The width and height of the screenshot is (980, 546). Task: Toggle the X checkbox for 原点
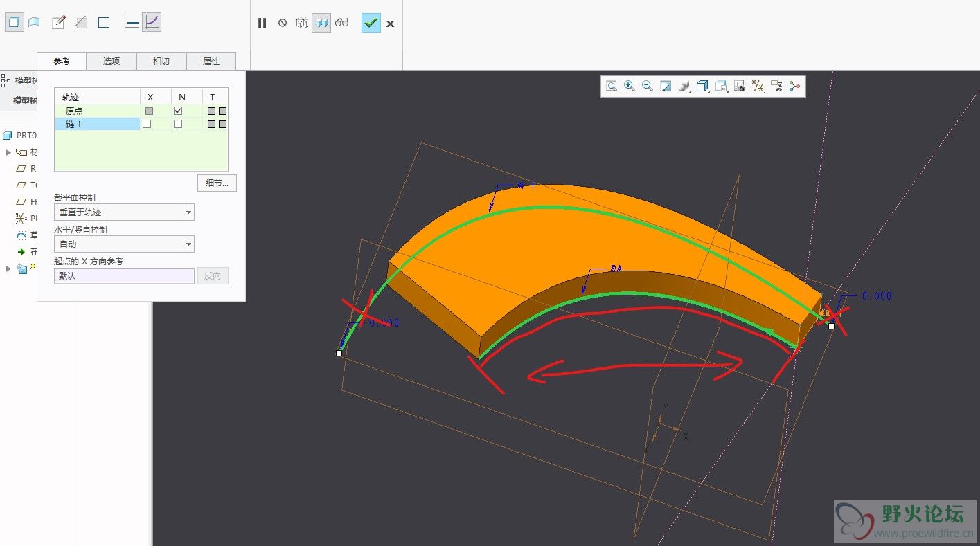coord(149,111)
